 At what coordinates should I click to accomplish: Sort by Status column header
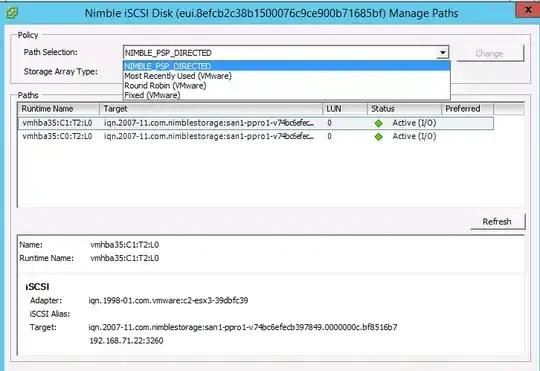coord(404,109)
